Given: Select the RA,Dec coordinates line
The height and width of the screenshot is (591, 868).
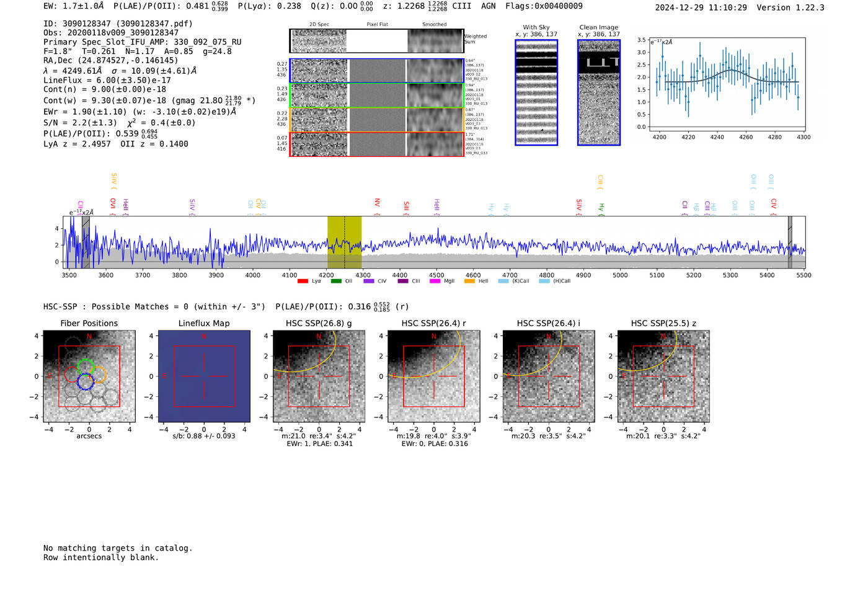Looking at the screenshot, I should pyautogui.click(x=110, y=61).
